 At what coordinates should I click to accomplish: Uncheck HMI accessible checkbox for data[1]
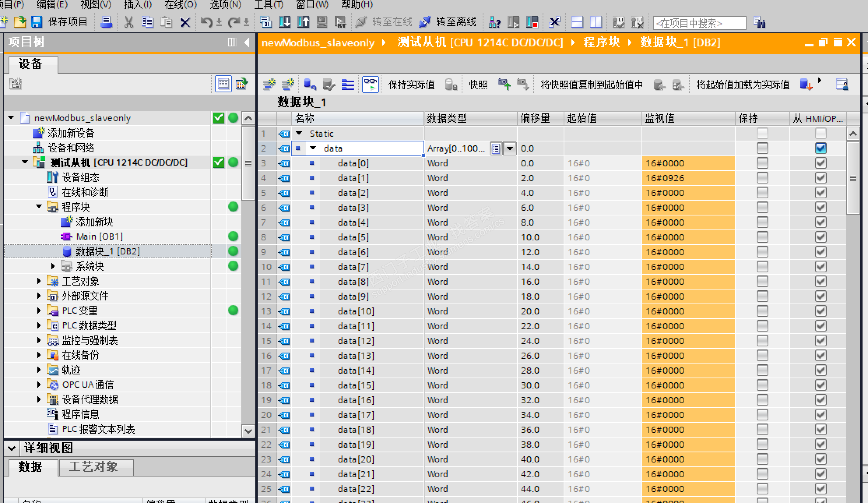click(x=821, y=178)
